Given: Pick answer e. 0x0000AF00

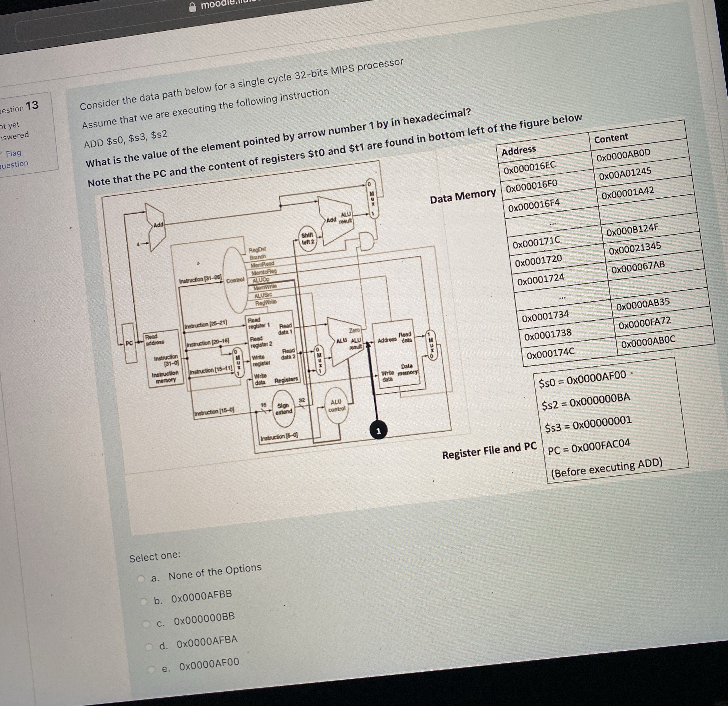Looking at the screenshot, I should (x=151, y=670).
